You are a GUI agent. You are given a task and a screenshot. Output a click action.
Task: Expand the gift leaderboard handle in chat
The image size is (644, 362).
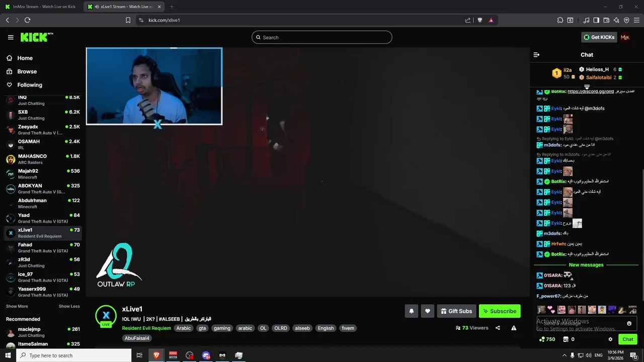[x=587, y=87]
